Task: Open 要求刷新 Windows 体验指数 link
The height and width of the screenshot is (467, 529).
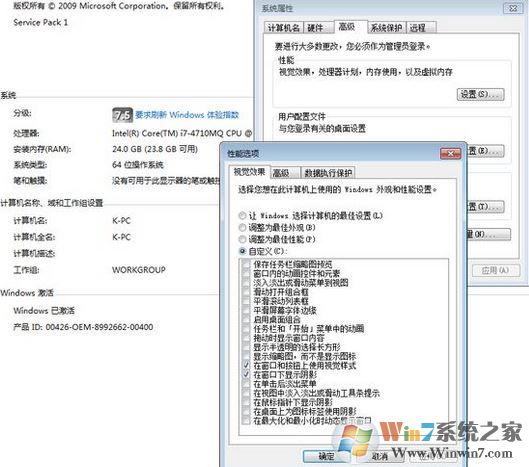Action: coord(187,115)
